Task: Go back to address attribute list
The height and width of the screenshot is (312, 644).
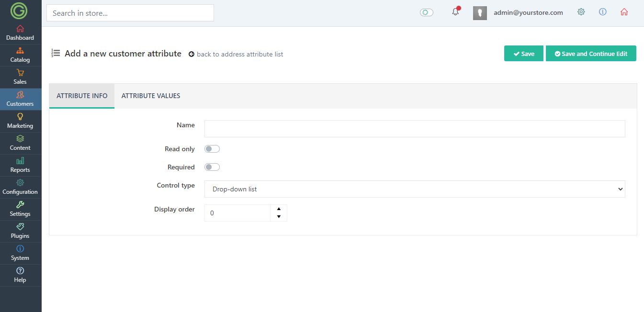Action: tap(236, 54)
